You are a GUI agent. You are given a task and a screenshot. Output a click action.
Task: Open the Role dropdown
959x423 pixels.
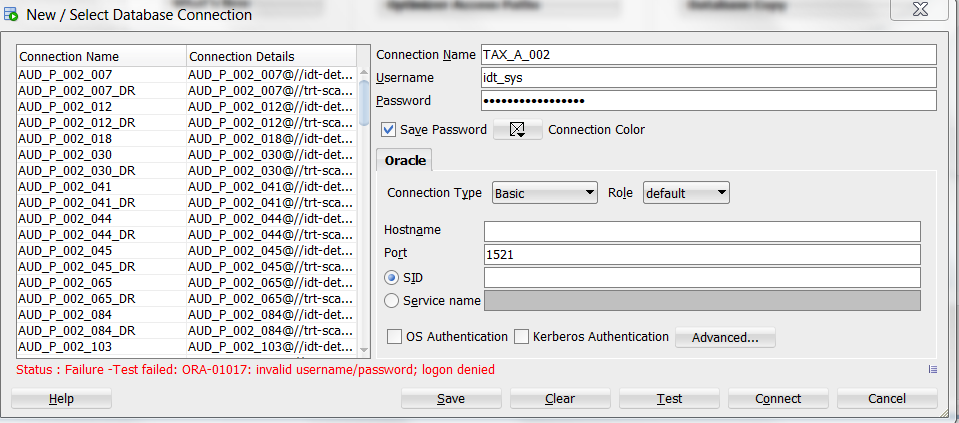pos(686,193)
